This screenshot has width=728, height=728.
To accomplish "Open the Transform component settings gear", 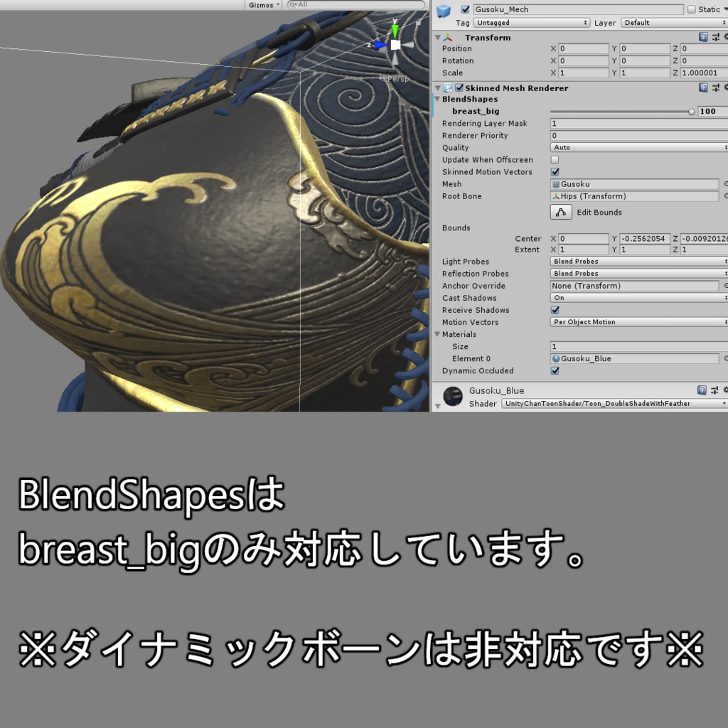I will pyautogui.click(x=725, y=37).
